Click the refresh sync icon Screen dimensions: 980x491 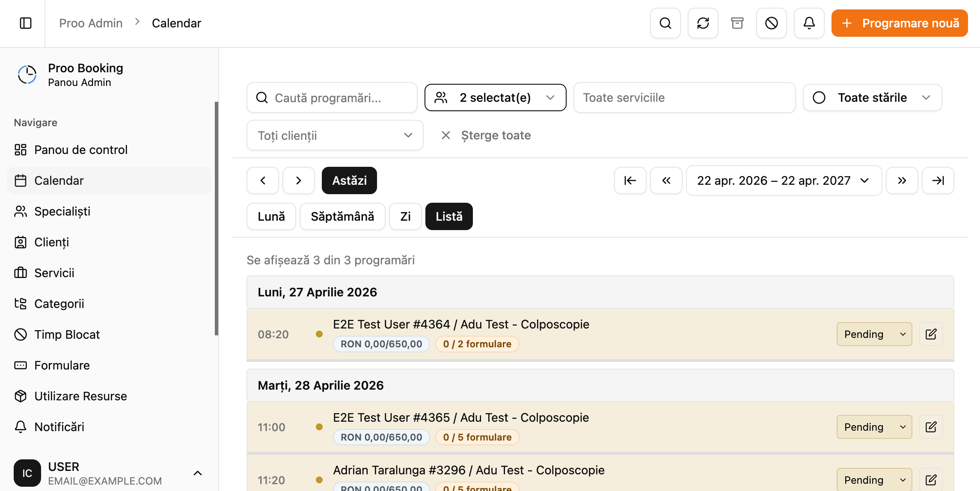[703, 23]
